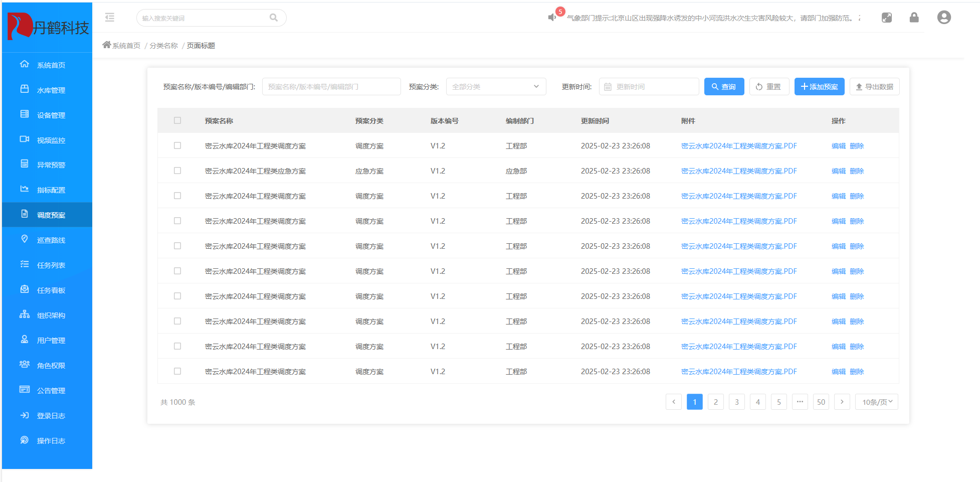Click the 操作日志 sidebar icon

click(25, 440)
